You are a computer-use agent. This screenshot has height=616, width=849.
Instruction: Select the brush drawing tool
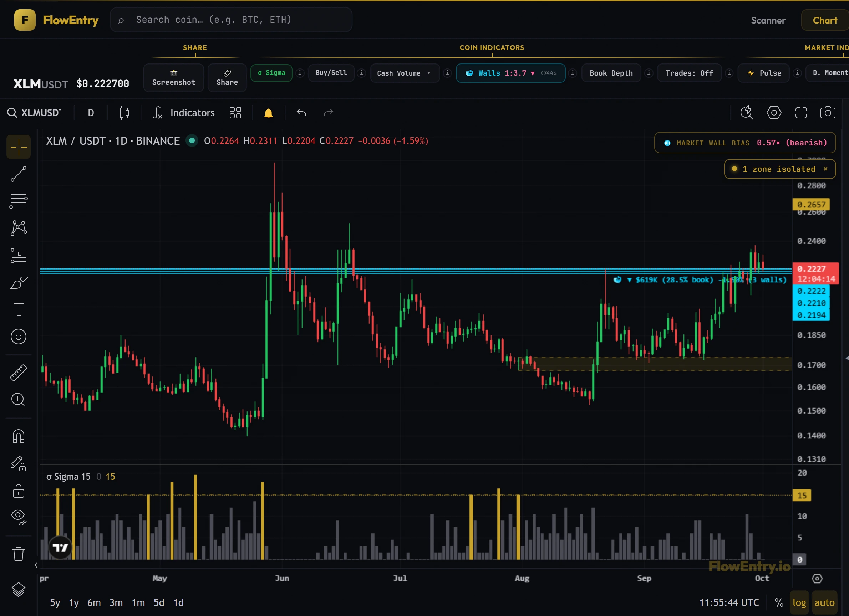click(x=18, y=282)
